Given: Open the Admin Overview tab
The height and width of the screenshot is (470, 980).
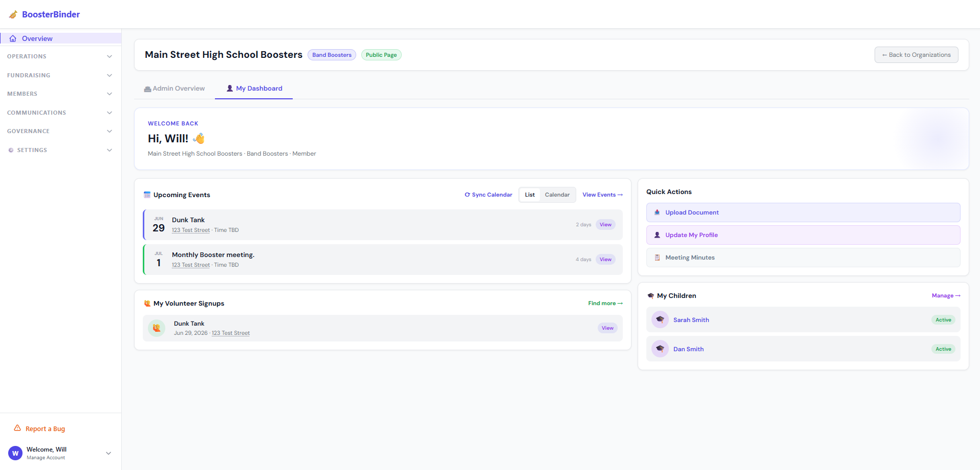Looking at the screenshot, I should [x=175, y=89].
